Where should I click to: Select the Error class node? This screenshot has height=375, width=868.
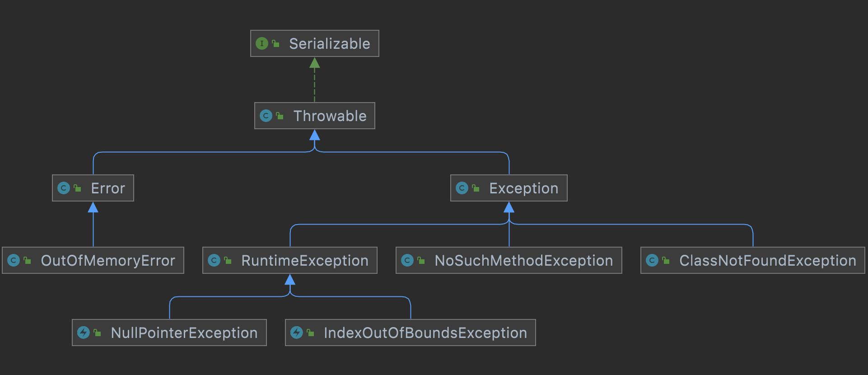(x=93, y=188)
